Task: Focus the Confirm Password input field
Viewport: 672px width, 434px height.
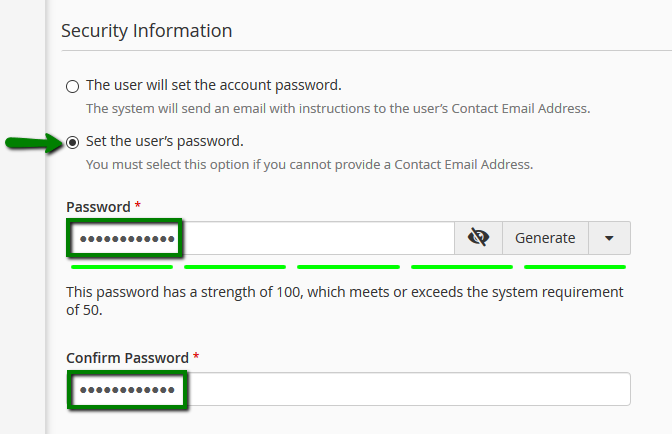Action: pos(348,389)
